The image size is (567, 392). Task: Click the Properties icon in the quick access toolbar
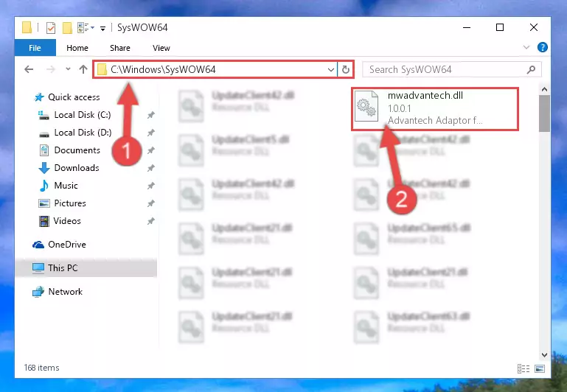pos(51,27)
